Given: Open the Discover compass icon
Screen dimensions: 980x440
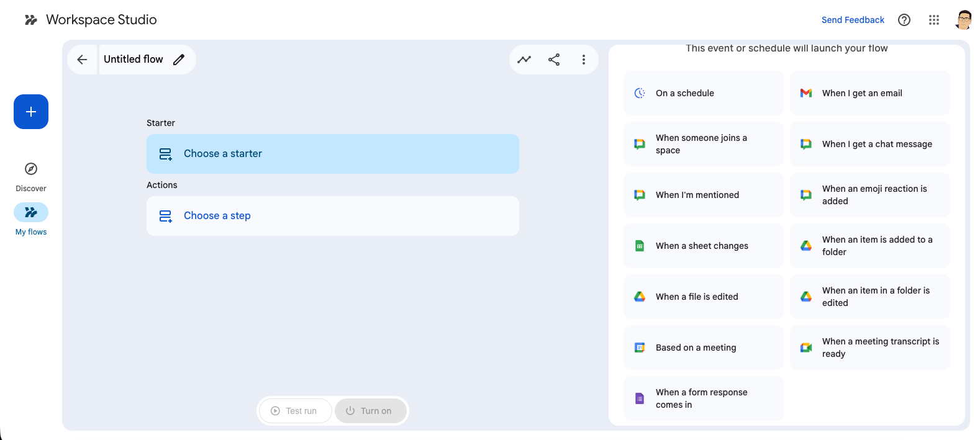Looking at the screenshot, I should click(31, 169).
